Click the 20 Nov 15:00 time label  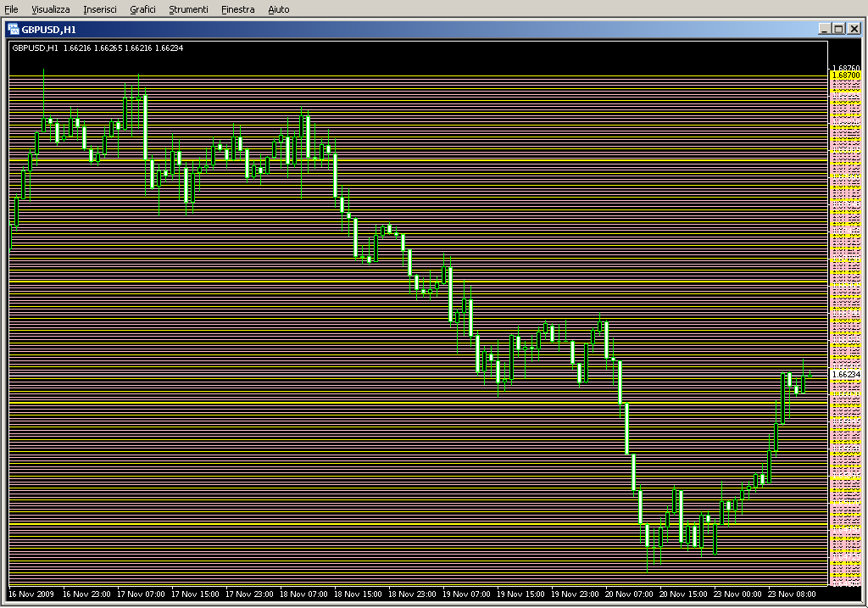(x=683, y=594)
